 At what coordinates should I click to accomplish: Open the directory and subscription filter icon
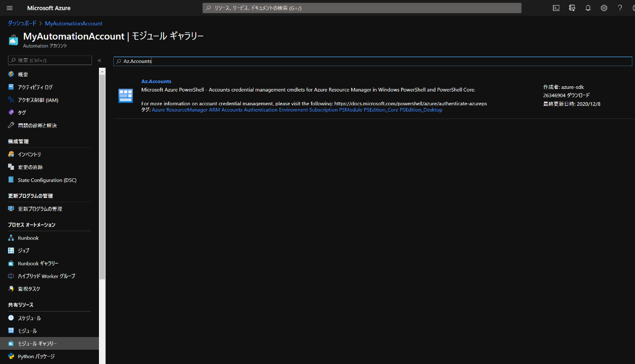[572, 8]
